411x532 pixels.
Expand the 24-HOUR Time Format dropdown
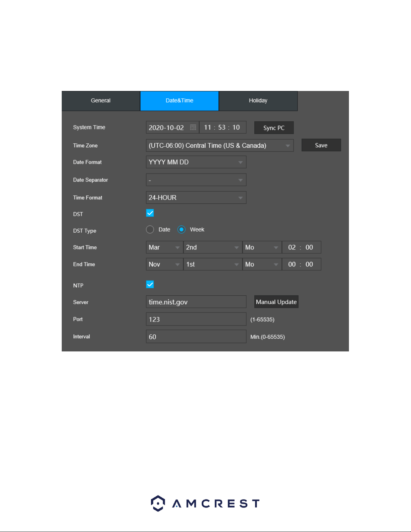[x=196, y=198]
